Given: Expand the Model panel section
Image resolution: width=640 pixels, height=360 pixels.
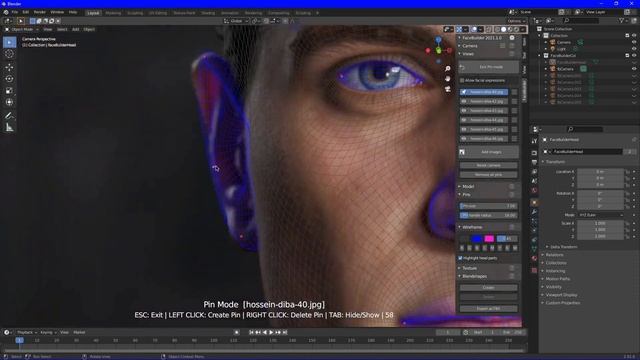Looking at the screenshot, I should coord(460,186).
